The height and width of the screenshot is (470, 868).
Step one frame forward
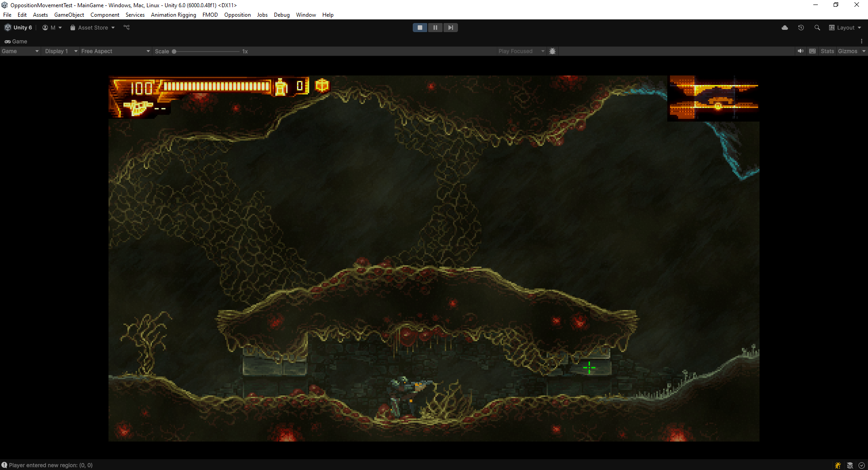coord(450,28)
